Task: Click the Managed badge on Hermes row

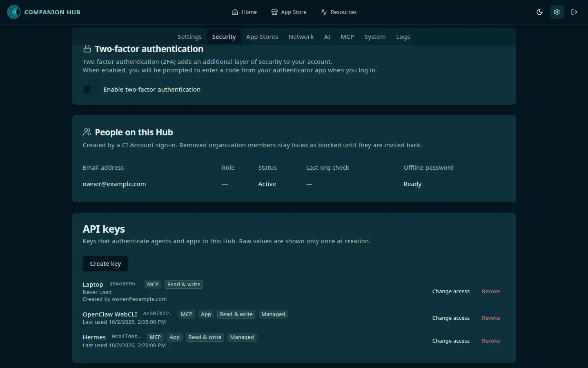Action: coord(242,337)
